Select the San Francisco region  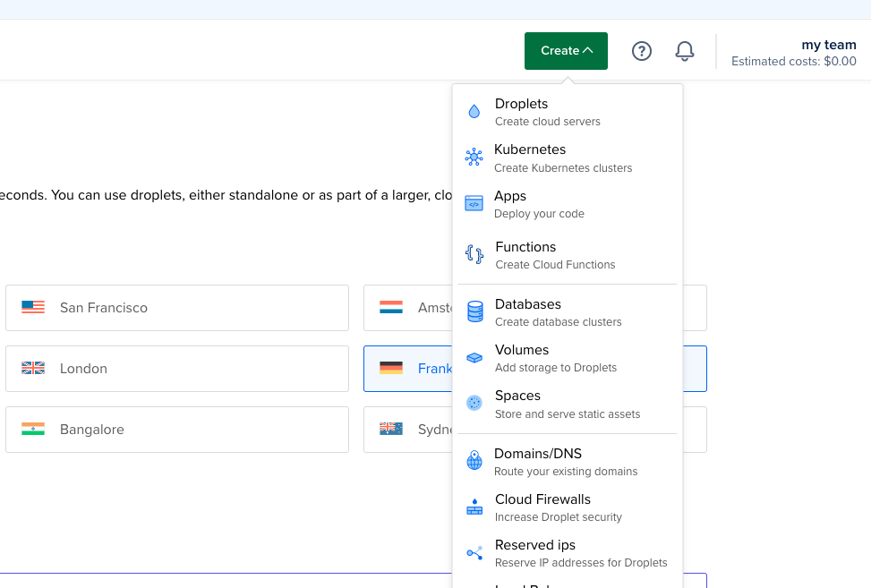point(177,308)
